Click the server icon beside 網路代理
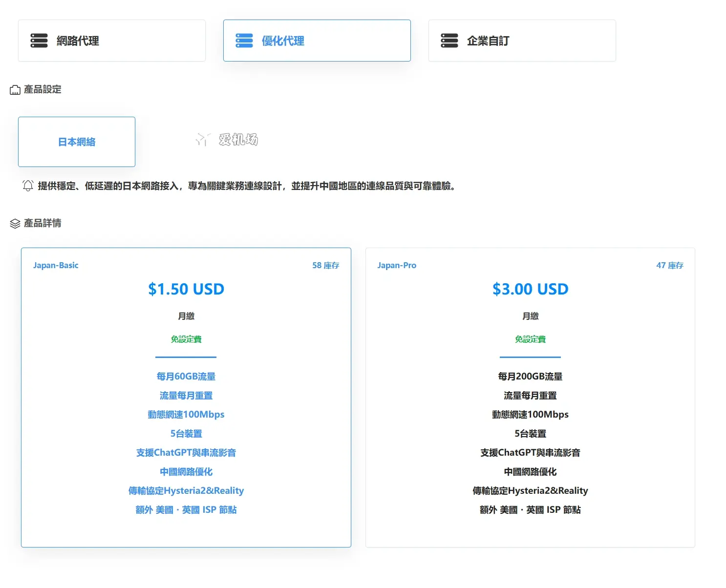 39,41
